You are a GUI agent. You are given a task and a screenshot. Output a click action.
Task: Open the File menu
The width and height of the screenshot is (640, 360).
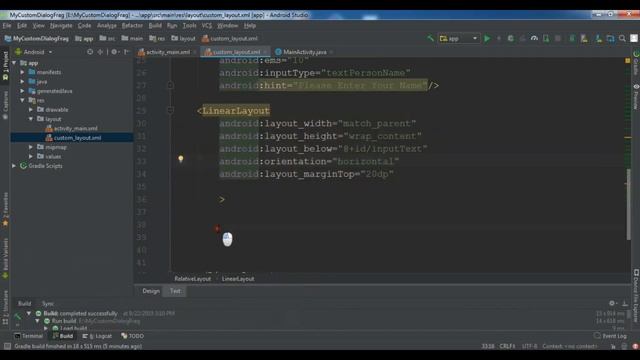7,25
